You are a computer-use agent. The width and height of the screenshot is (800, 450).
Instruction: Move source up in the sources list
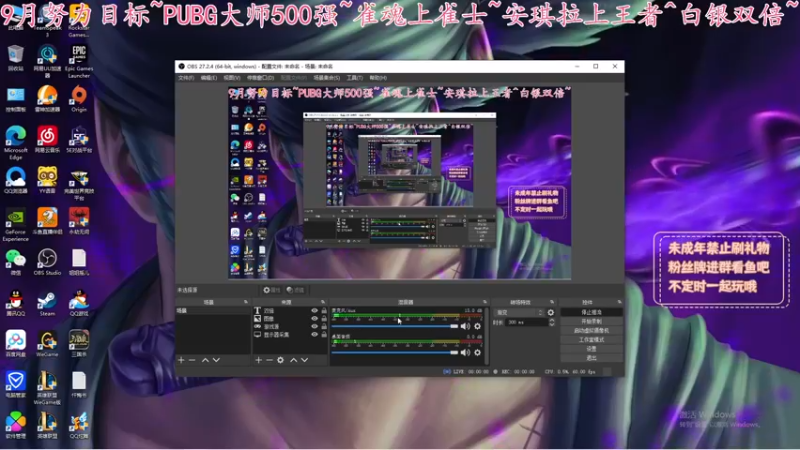point(293,360)
